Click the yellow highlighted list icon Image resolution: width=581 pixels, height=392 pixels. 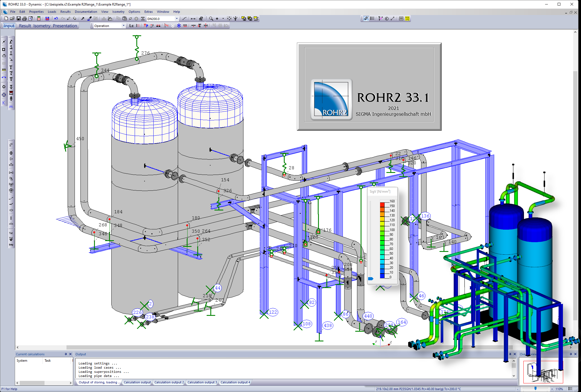407,19
